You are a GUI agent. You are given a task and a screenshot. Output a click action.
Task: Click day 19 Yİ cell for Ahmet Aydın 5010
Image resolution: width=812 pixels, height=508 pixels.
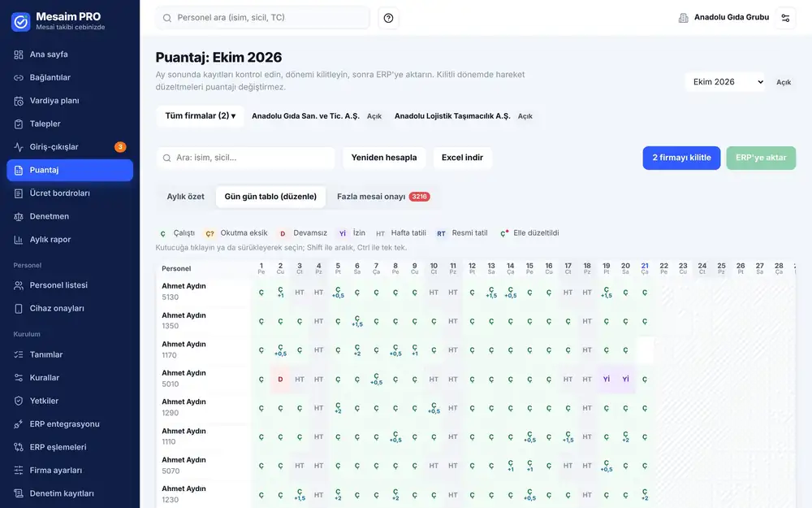(x=607, y=380)
